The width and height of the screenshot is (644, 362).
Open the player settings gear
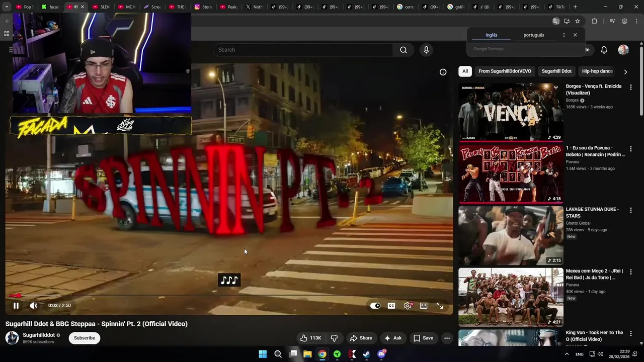point(408,306)
